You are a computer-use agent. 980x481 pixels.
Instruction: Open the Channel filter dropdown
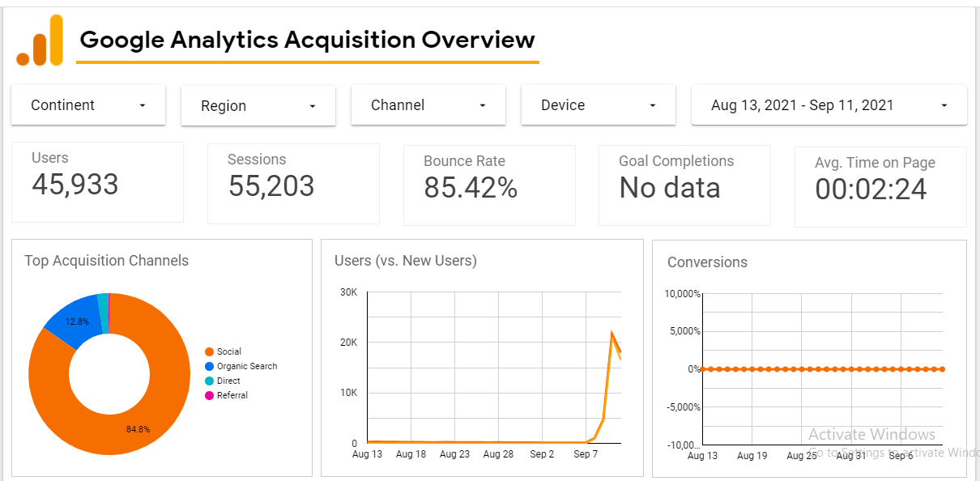(428, 105)
